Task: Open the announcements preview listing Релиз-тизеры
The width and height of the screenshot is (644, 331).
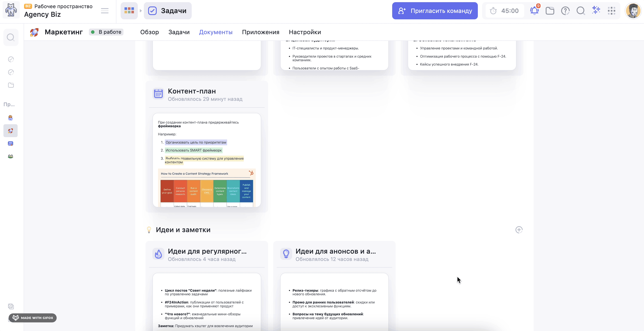Action: pyautogui.click(x=334, y=302)
